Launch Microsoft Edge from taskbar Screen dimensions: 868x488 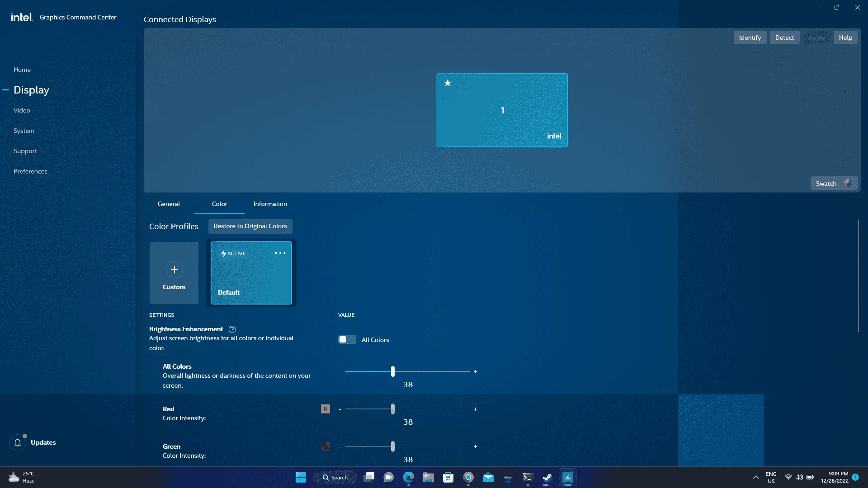[409, 477]
